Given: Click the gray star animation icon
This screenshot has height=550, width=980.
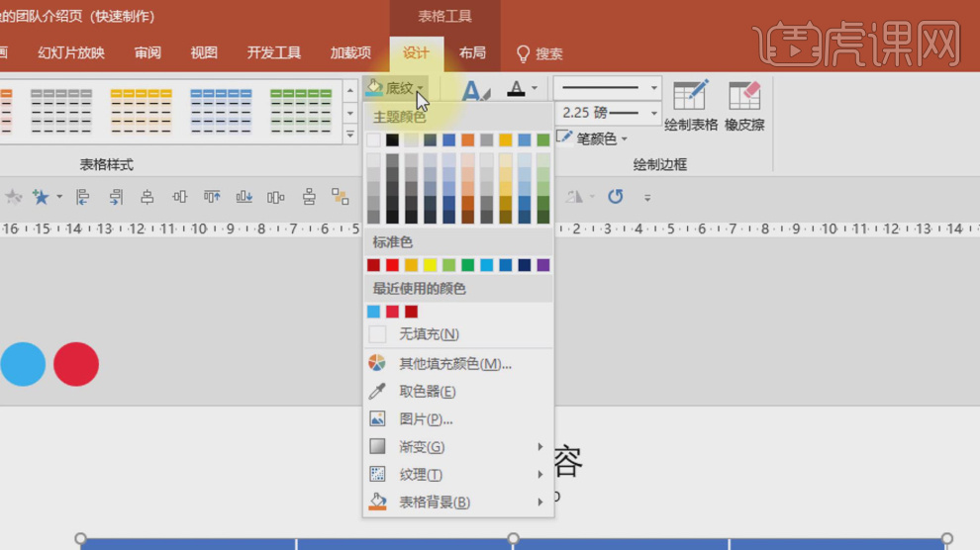Looking at the screenshot, I should [x=13, y=197].
